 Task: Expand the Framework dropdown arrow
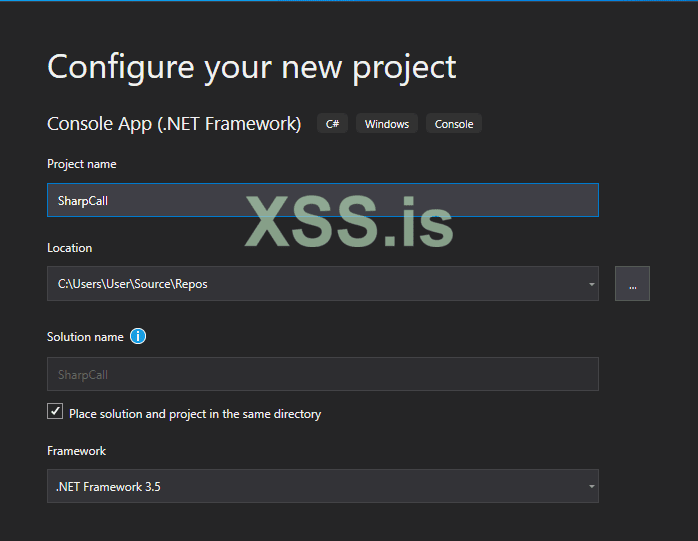(591, 487)
